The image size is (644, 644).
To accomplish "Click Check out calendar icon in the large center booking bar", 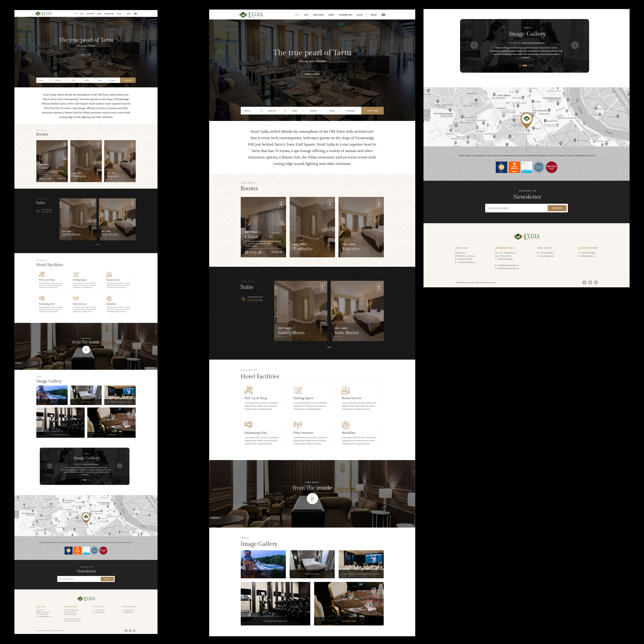I will click(x=285, y=111).
